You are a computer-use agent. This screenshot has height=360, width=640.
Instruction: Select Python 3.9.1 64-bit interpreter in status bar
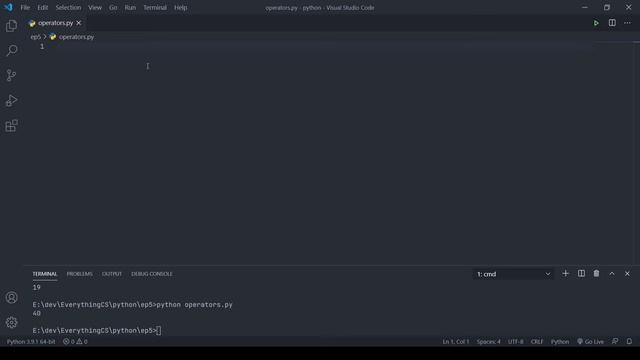pyautogui.click(x=31, y=342)
